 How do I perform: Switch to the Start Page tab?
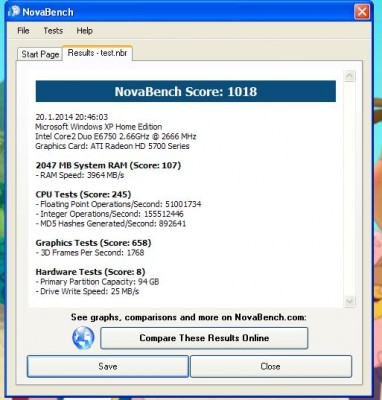[x=40, y=54]
